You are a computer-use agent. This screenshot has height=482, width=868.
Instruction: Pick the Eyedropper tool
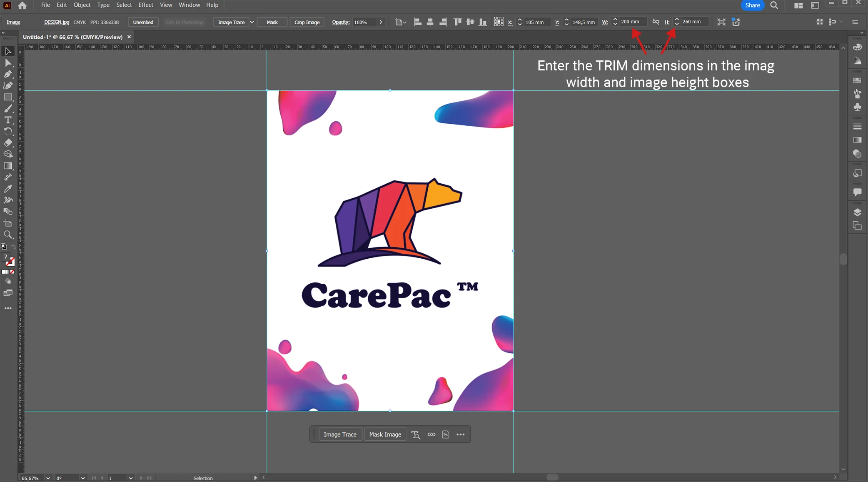click(8, 189)
